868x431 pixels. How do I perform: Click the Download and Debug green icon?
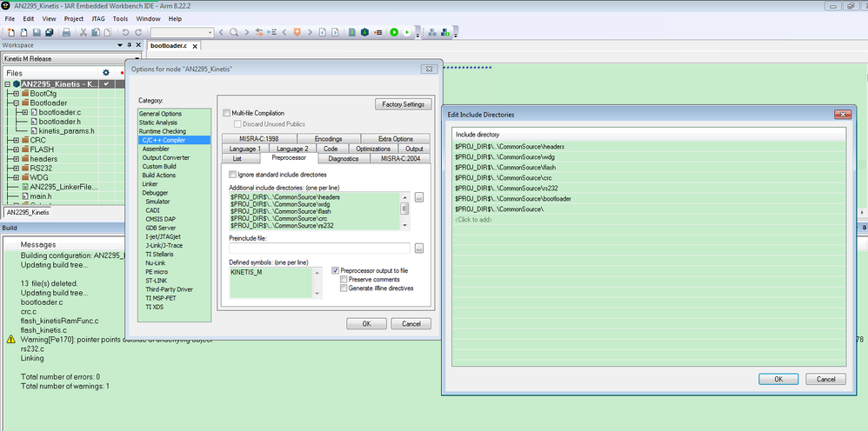(394, 33)
